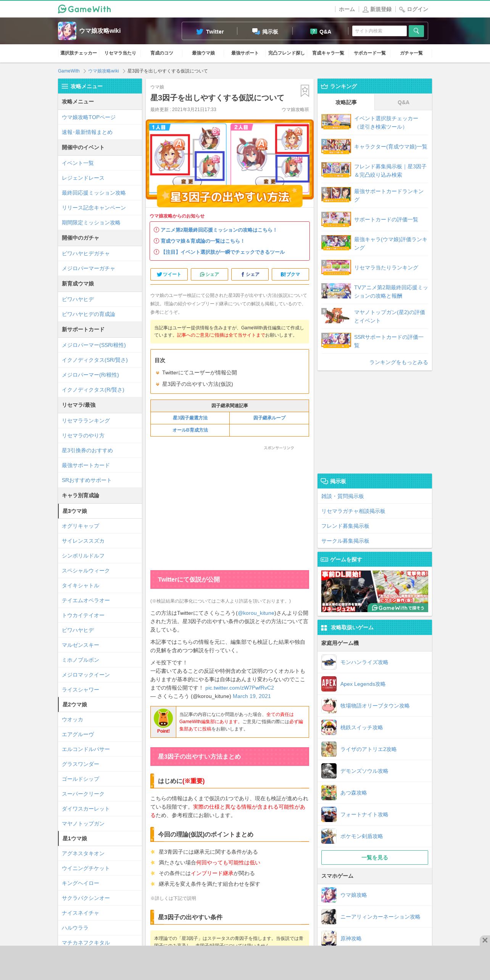Open リセマラランキング sidebar link
Image resolution: width=490 pixels, height=980 pixels.
coord(100,421)
